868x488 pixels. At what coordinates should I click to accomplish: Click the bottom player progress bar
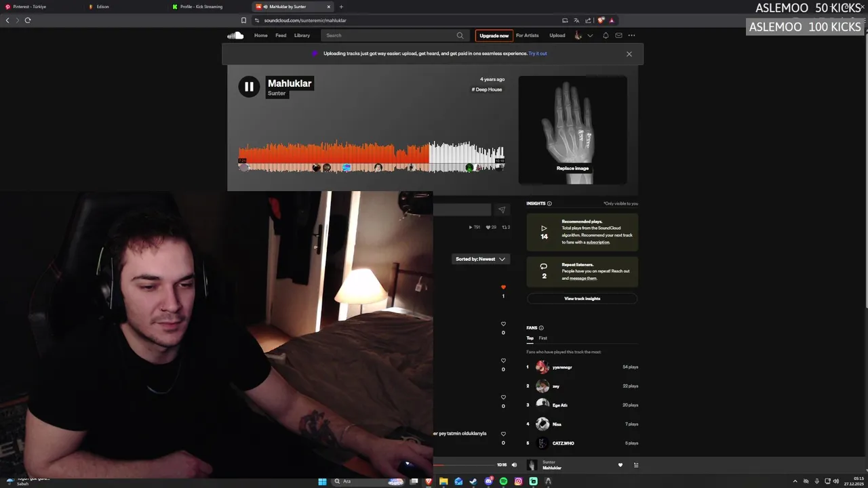click(463, 465)
